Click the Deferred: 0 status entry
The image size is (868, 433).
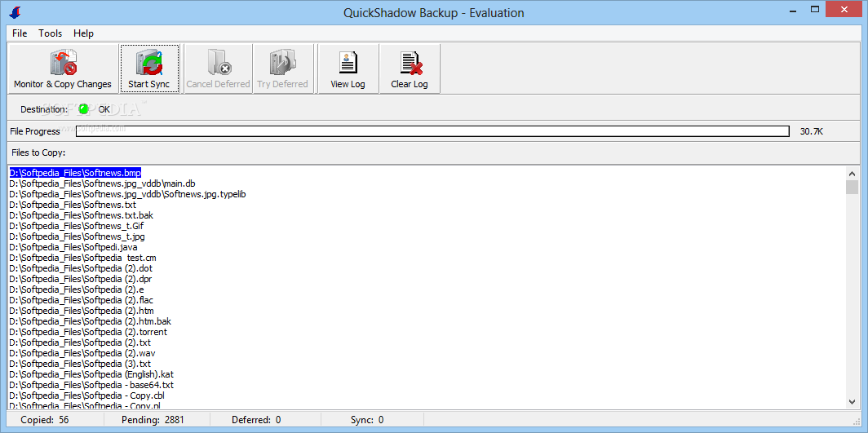(256, 420)
